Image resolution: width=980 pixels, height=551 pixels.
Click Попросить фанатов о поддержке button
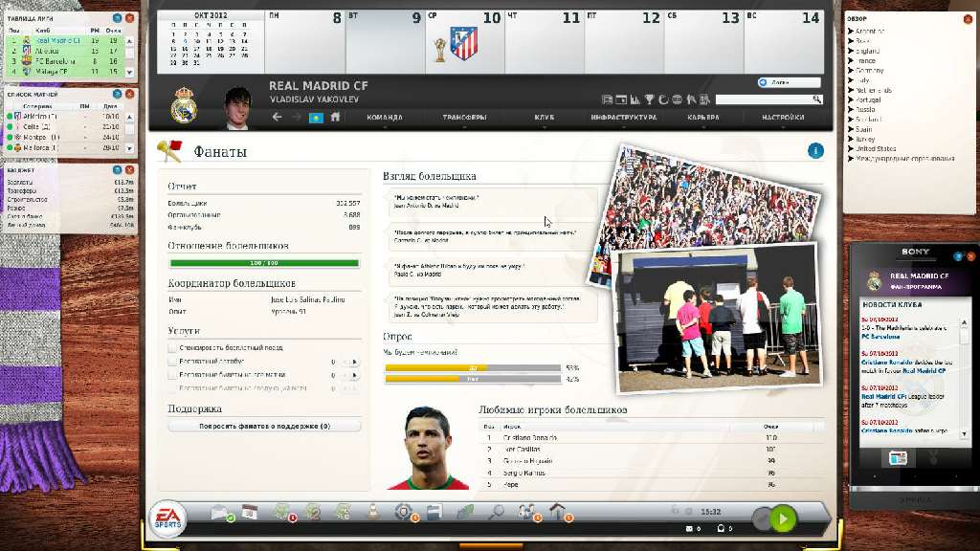tap(264, 426)
